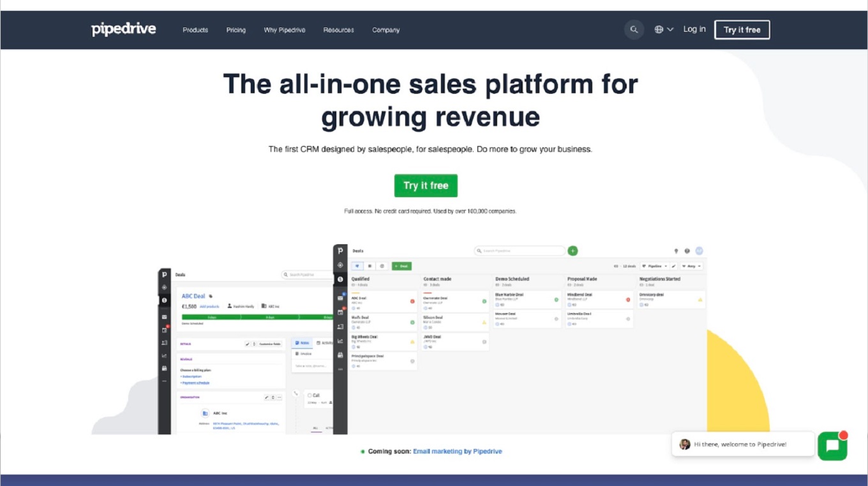Expand the Pipeline selector dropdown
This screenshot has height=486, width=868.
click(x=654, y=266)
